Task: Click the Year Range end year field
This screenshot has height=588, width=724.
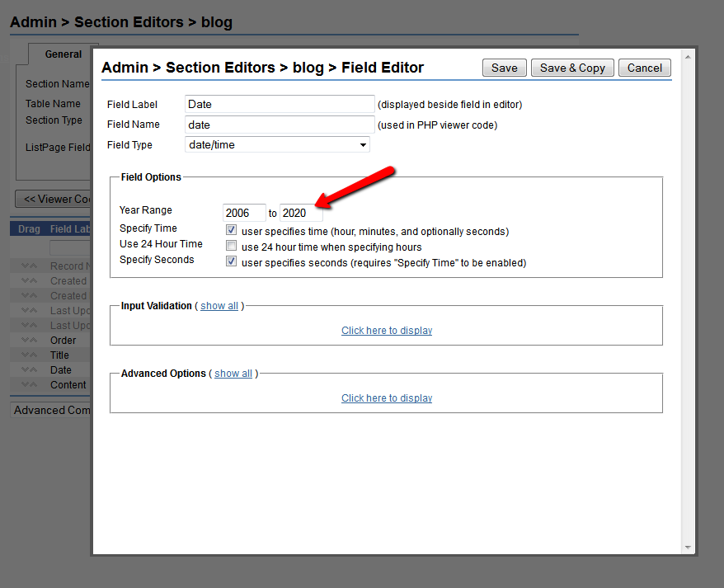Action: click(x=301, y=214)
